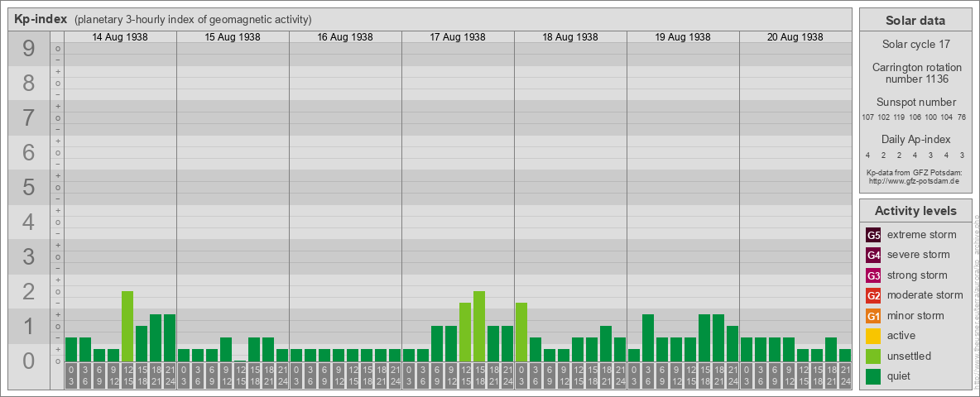
Task: Click the '16 Aug 1938' date header
Action: point(345,37)
